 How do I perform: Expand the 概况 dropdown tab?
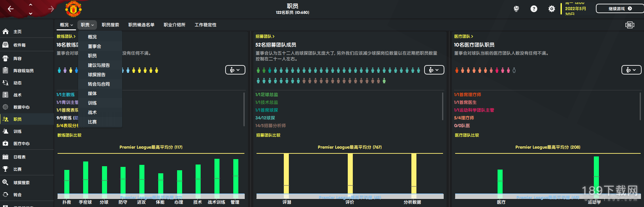point(66,25)
